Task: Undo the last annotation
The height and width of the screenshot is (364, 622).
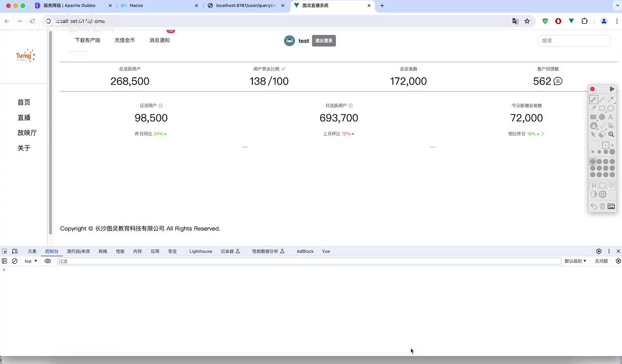Action: [594, 206]
